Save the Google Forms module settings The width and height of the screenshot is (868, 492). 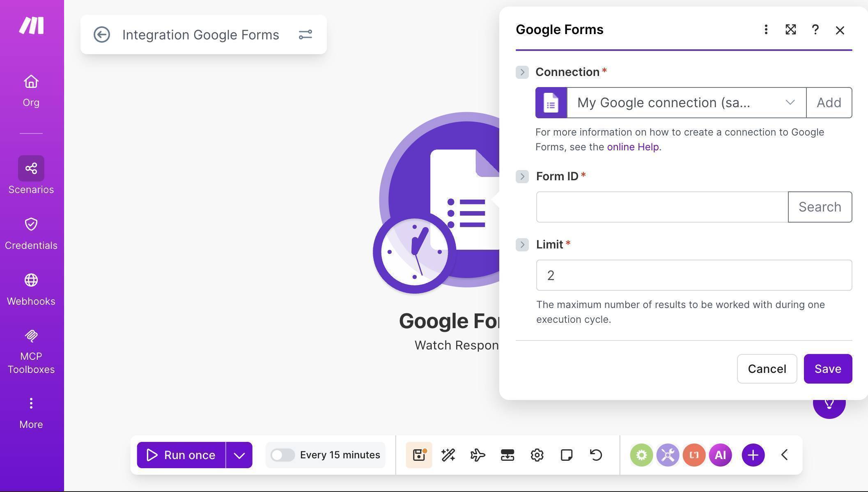click(827, 369)
